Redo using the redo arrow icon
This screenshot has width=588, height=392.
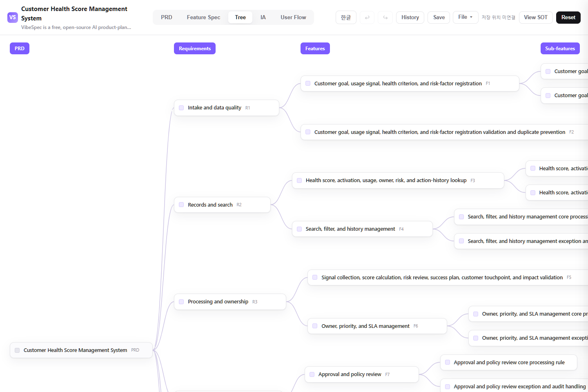[385, 18]
